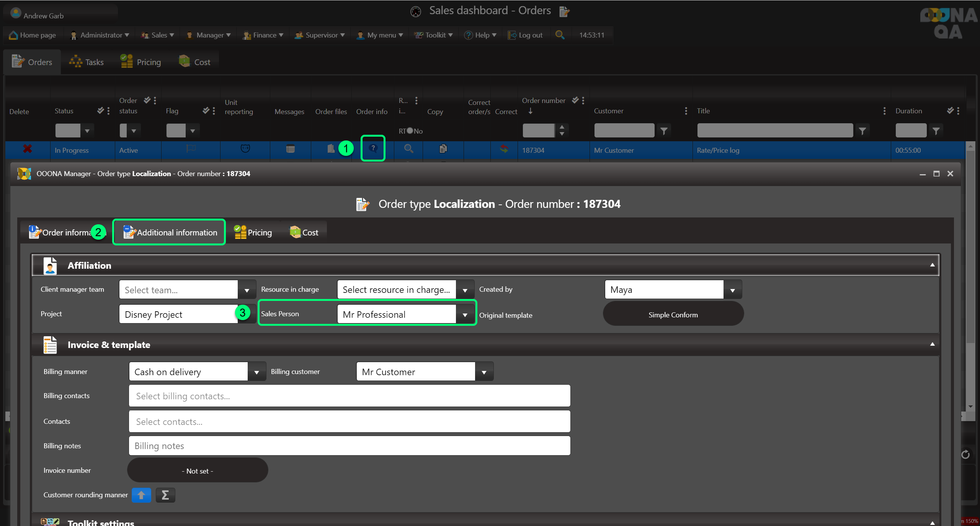Click the Billing notes input field

click(349, 446)
